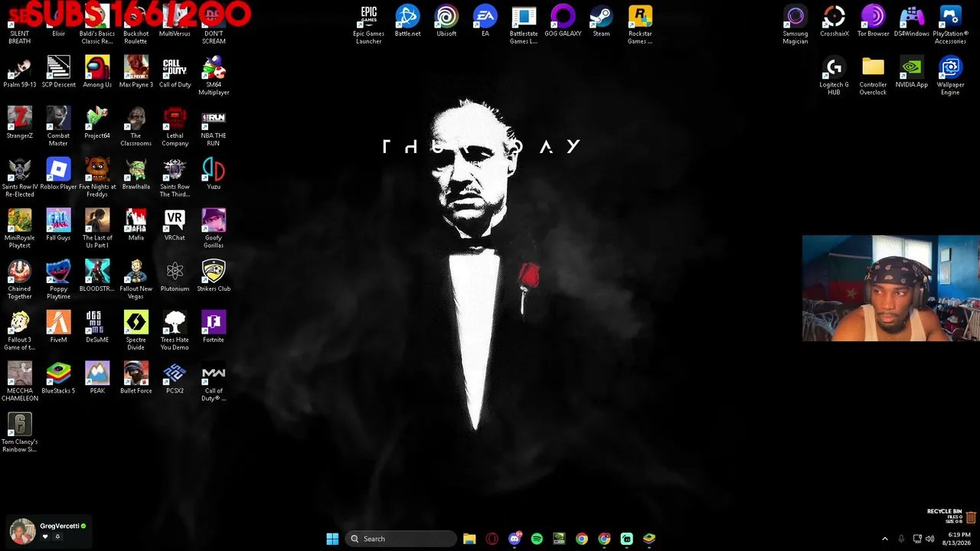The width and height of the screenshot is (980, 551).
Task: Select the Mafia desktop icon
Action: (x=136, y=225)
